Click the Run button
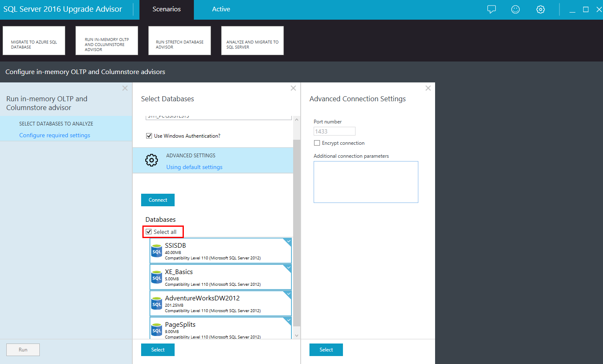This screenshot has height=364, width=603. coord(23,350)
